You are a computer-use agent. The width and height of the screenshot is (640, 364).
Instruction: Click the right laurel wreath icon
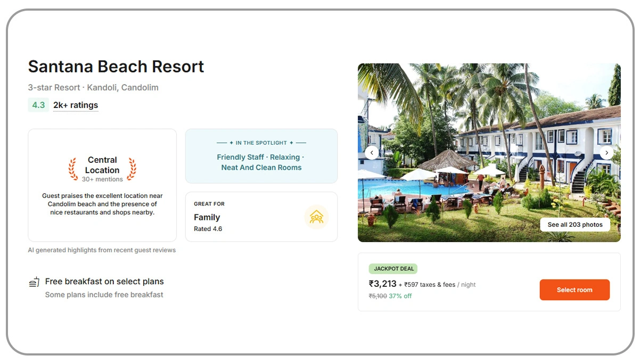(x=132, y=169)
